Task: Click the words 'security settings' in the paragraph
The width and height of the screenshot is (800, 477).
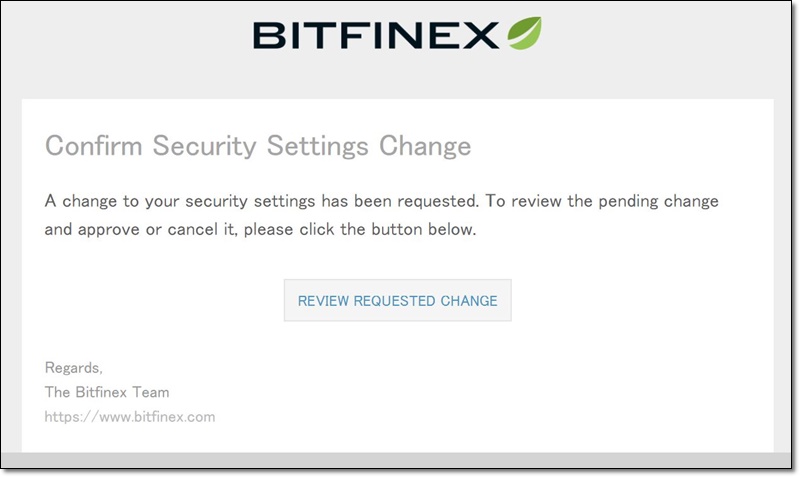Action: click(x=250, y=202)
